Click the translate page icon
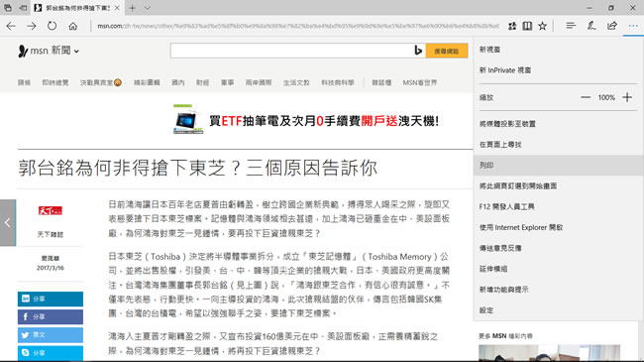 coord(512,26)
